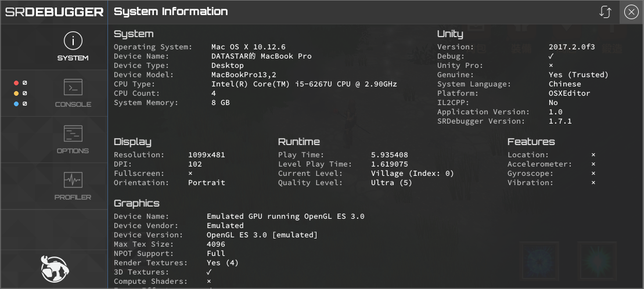Image resolution: width=644 pixels, height=289 pixels.
Task: Click the Render Textures Yes (4) value
Action: coord(222,263)
